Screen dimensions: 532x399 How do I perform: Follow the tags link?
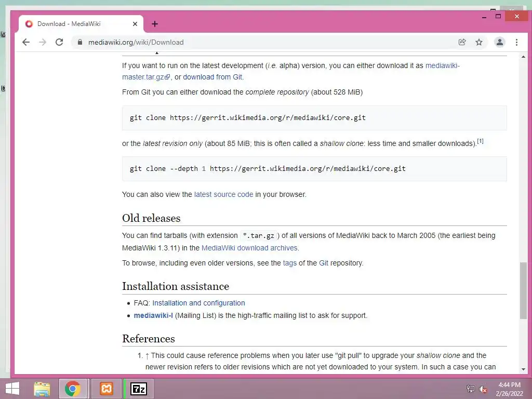tap(290, 263)
